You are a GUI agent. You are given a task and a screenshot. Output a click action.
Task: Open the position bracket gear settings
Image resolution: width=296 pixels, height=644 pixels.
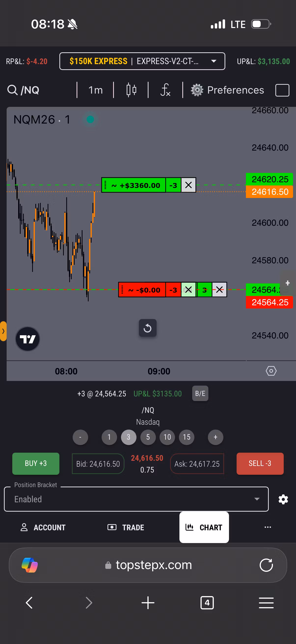point(283,500)
